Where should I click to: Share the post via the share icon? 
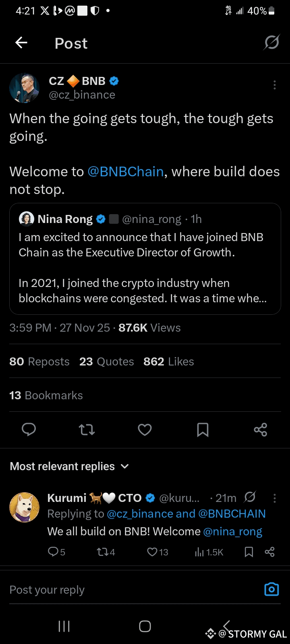click(x=261, y=430)
